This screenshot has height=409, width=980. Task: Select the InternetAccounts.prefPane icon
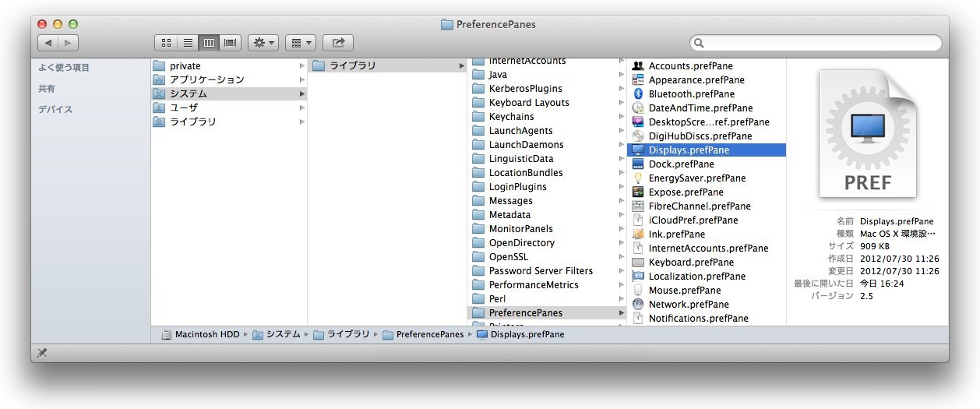638,248
